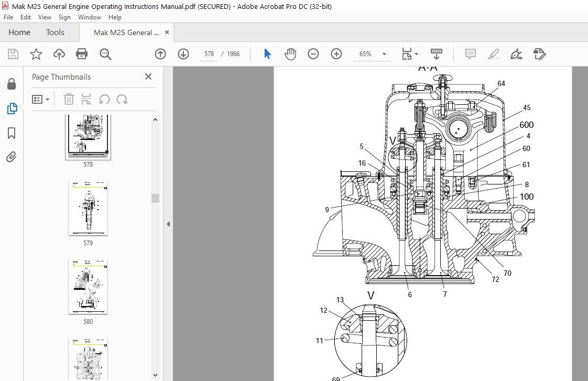
Task: Open the Bookmarks panel
Action: [x=12, y=133]
